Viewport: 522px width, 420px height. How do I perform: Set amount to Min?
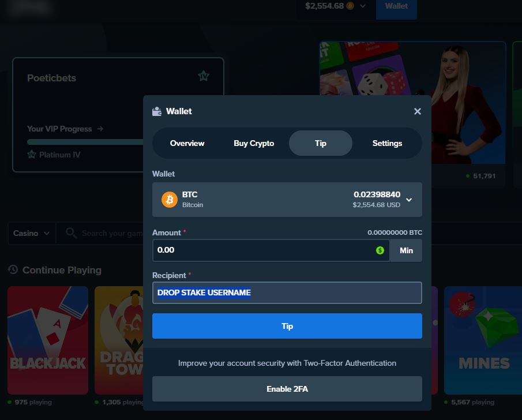(406, 250)
